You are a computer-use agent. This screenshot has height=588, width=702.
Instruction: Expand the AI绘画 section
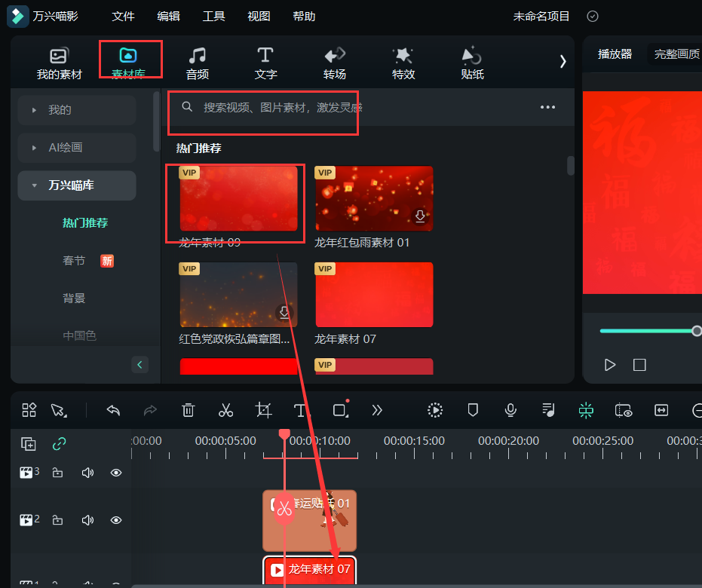point(34,148)
